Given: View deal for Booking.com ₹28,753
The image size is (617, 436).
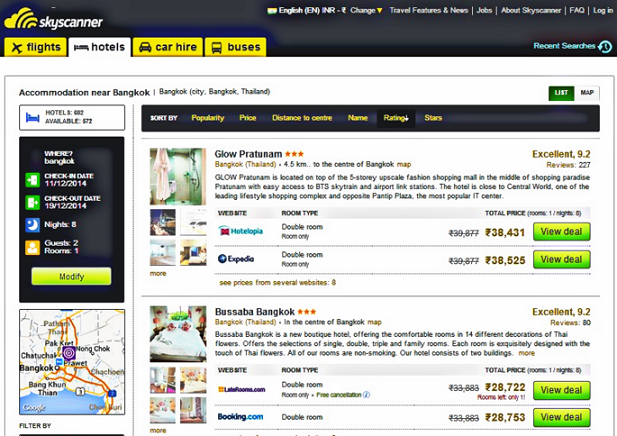Looking at the screenshot, I should [x=562, y=418].
